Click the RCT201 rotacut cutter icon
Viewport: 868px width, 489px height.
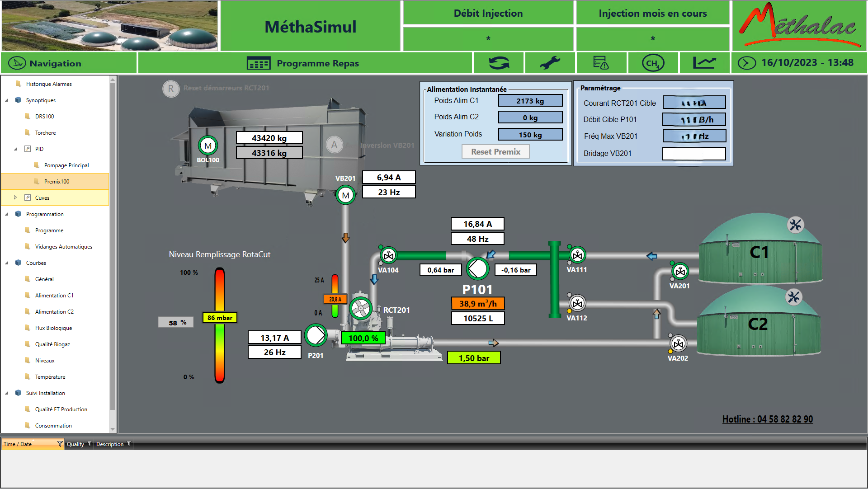[361, 309]
